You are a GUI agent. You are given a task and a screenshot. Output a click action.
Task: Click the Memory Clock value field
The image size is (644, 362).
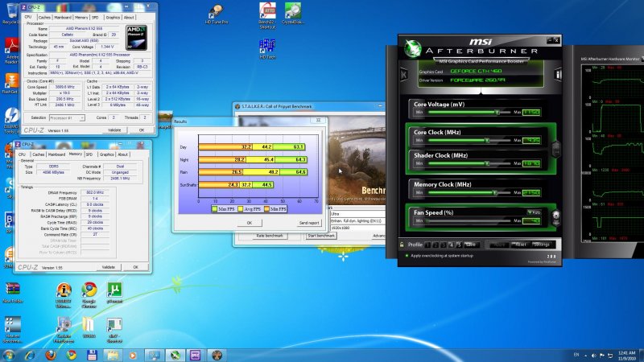pos(531,192)
